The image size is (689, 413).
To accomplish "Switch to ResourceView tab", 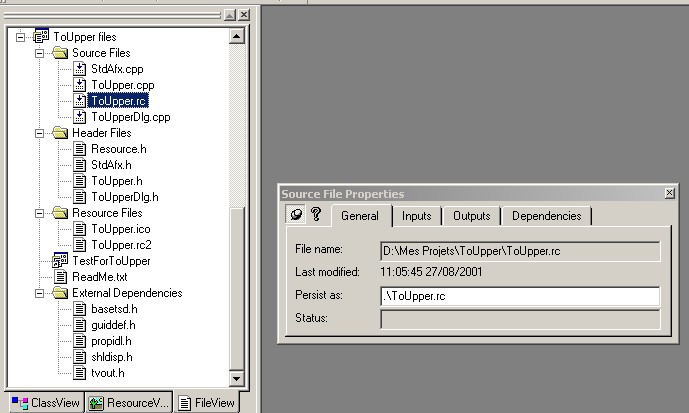I will pyautogui.click(x=129, y=402).
